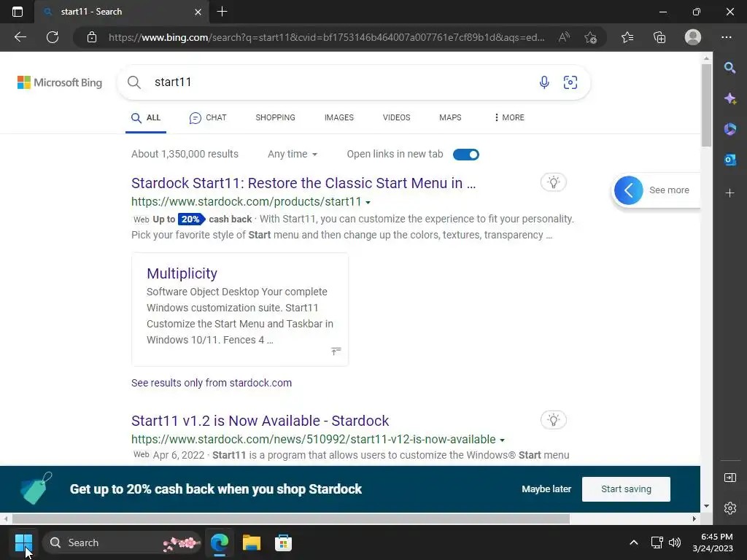This screenshot has width=747, height=560.
Task: Select the ALL results tab
Action: tap(146, 117)
